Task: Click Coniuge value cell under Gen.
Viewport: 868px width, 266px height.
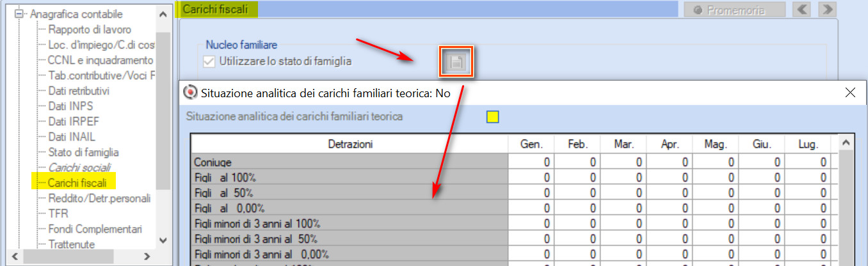Action: (531, 162)
